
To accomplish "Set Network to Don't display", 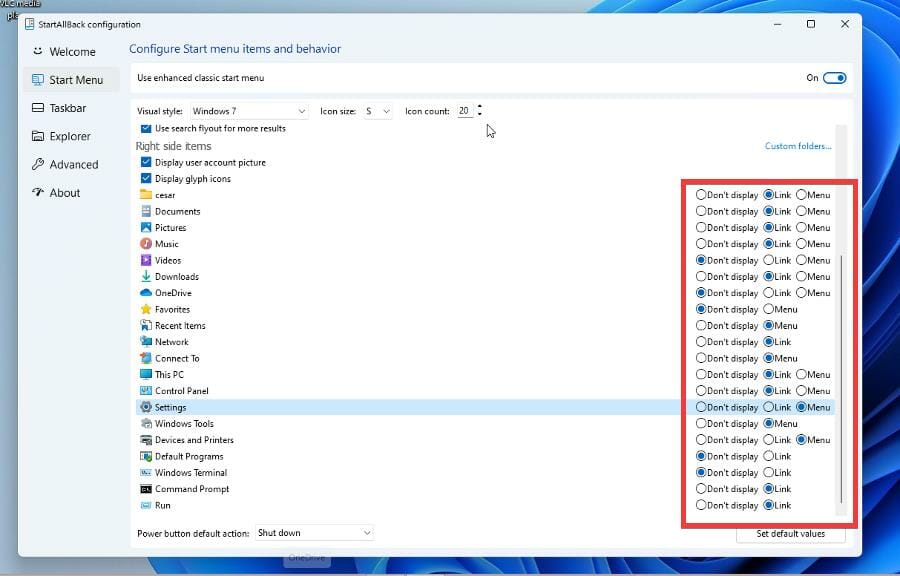I will (x=701, y=341).
